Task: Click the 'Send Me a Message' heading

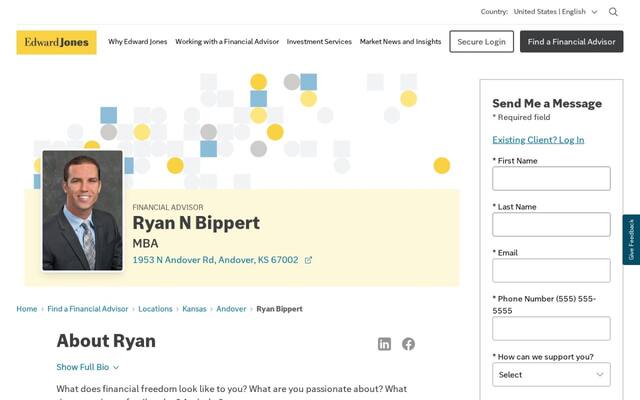Action: (547, 103)
